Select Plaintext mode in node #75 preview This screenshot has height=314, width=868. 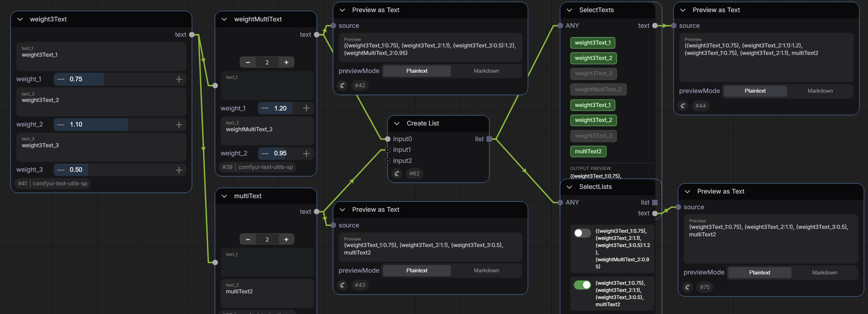tap(760, 273)
